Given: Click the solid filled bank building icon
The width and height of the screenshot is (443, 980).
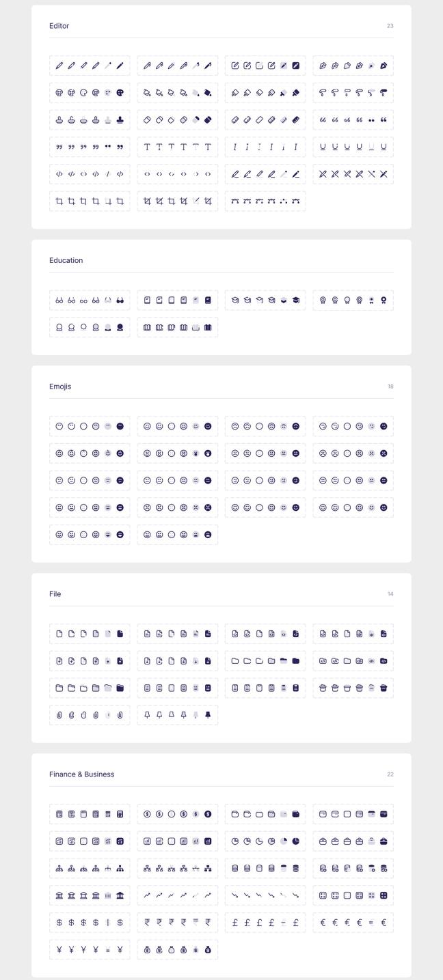Looking at the screenshot, I should pyautogui.click(x=120, y=895).
